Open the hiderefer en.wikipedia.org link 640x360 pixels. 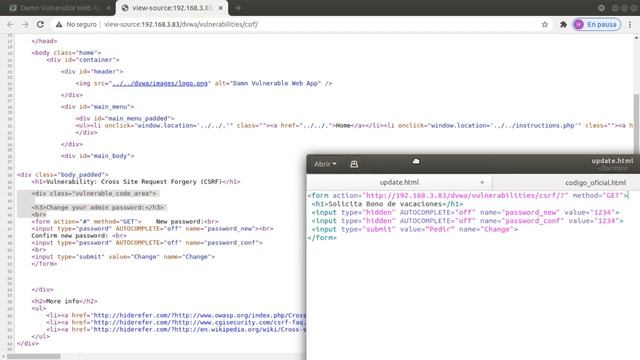pyautogui.click(x=200, y=329)
